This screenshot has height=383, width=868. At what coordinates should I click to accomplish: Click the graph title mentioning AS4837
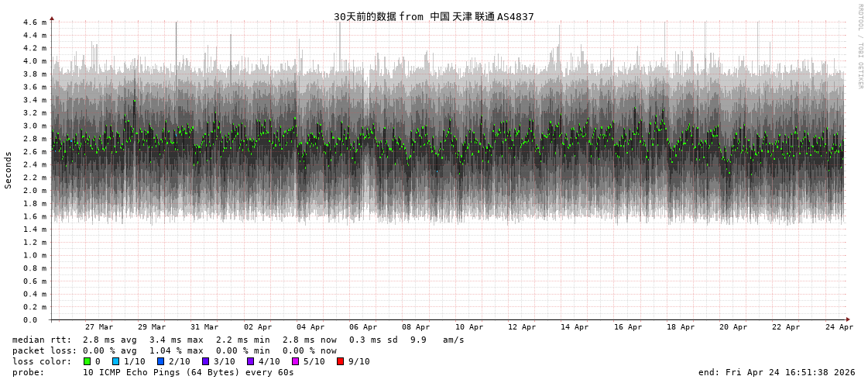tap(434, 16)
